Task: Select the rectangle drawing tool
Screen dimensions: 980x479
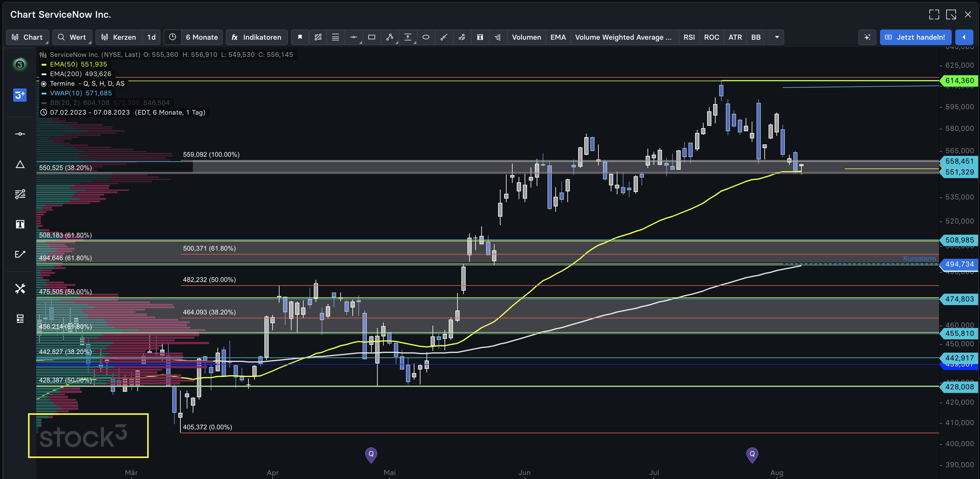Action: (x=372, y=37)
